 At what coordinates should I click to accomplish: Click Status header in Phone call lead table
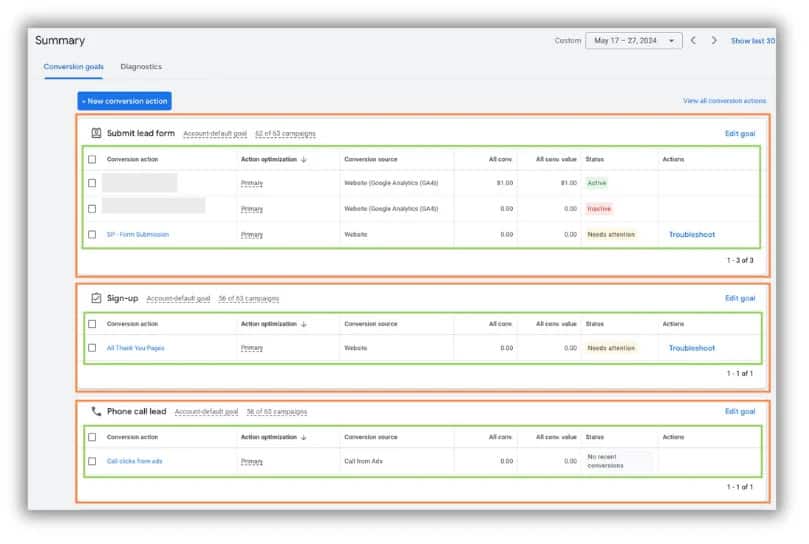594,437
